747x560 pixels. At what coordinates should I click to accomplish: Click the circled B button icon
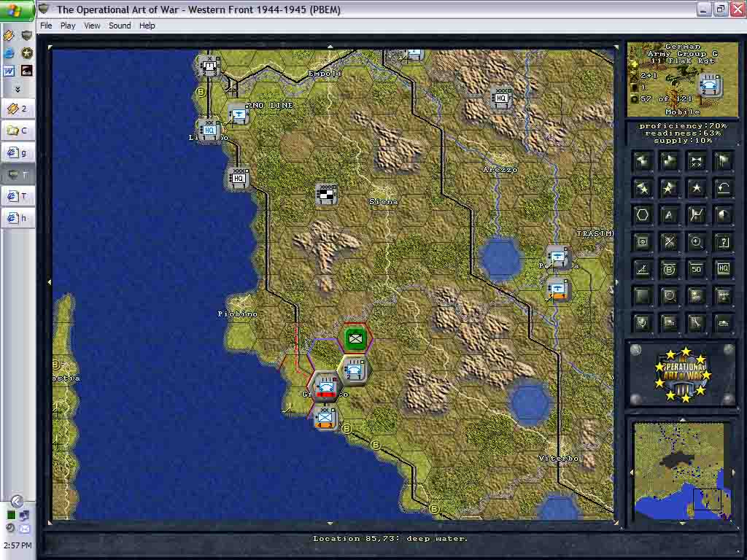(x=669, y=269)
